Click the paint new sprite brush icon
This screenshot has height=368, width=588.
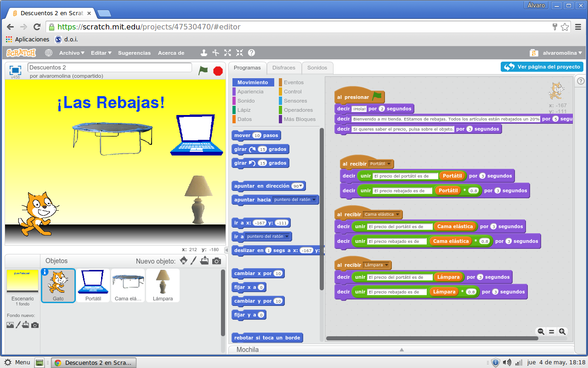[193, 261]
